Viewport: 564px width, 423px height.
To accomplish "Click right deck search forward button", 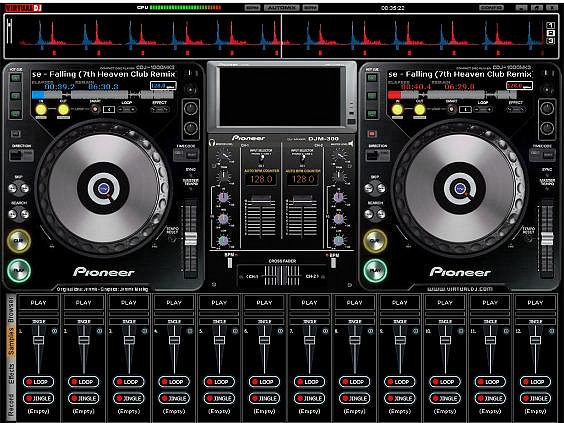I will pyautogui.click(x=381, y=214).
